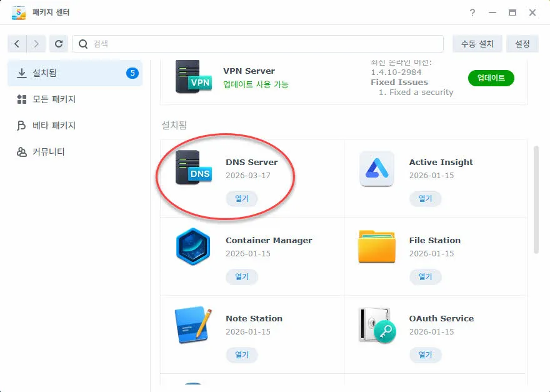The image size is (550, 392).
Task: Update the VPN Server package
Action: [x=491, y=78]
